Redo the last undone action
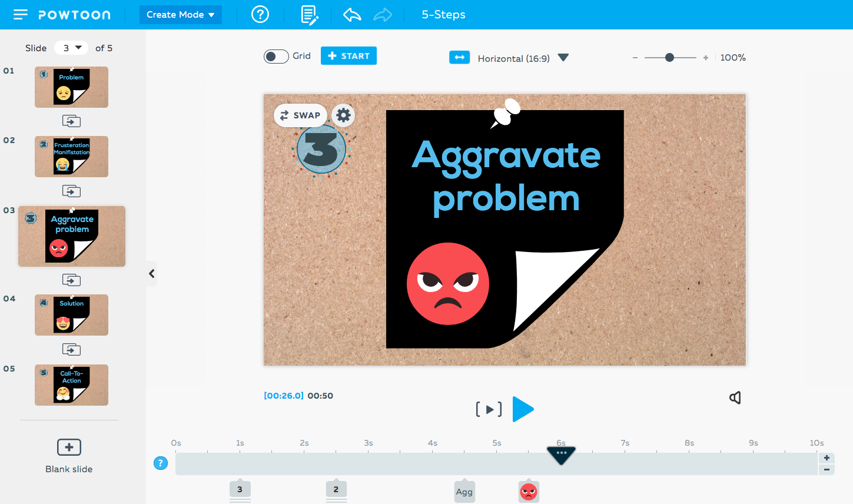 click(383, 15)
